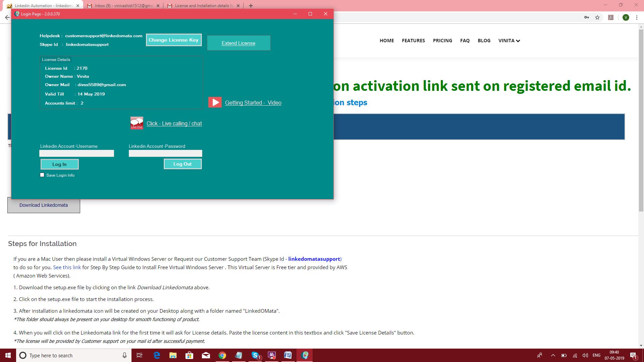The width and height of the screenshot is (644, 362).
Task: Focus the Linkedin Account Password field
Action: point(165,153)
